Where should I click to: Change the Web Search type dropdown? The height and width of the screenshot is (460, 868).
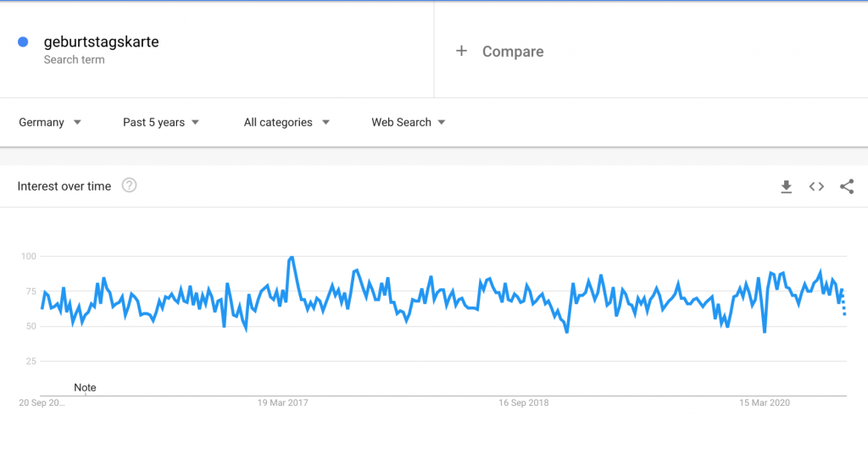click(x=409, y=122)
